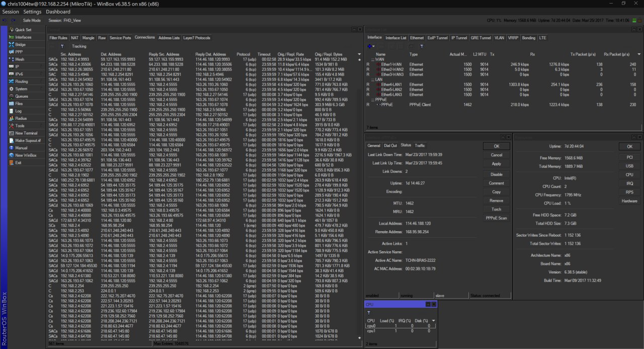Switch to the Layer7 Protocols tab
This screenshot has height=349, width=644.
click(197, 38)
